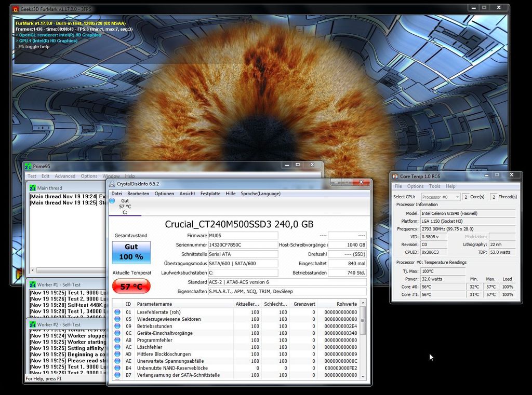Click the Power 32.0 watts value
532x395 pixels.
pos(443,279)
